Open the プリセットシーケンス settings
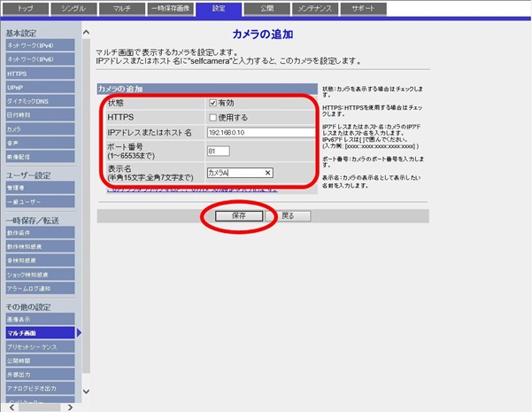 pyautogui.click(x=40, y=346)
